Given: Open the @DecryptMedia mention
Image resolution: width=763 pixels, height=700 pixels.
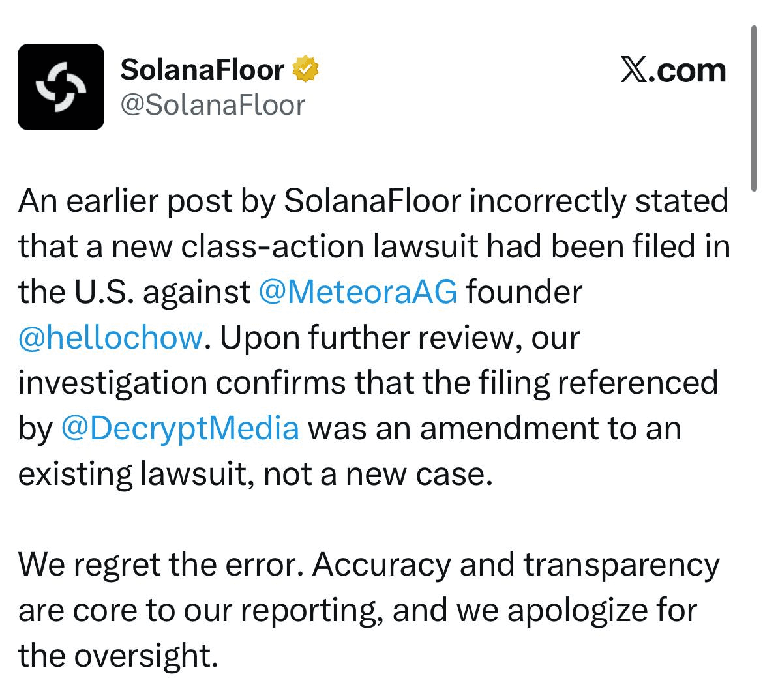Looking at the screenshot, I should [x=179, y=428].
